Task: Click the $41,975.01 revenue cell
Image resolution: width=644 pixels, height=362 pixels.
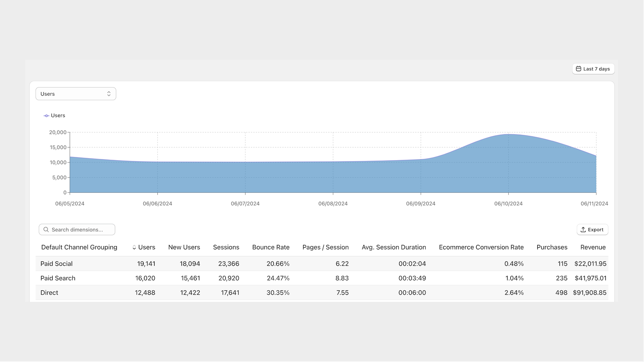Action: click(590, 278)
